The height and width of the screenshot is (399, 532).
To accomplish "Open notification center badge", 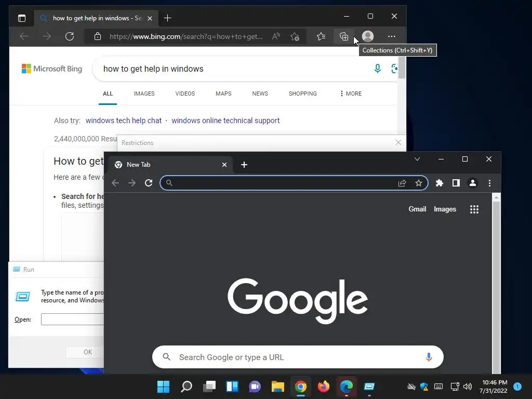I will (517, 387).
